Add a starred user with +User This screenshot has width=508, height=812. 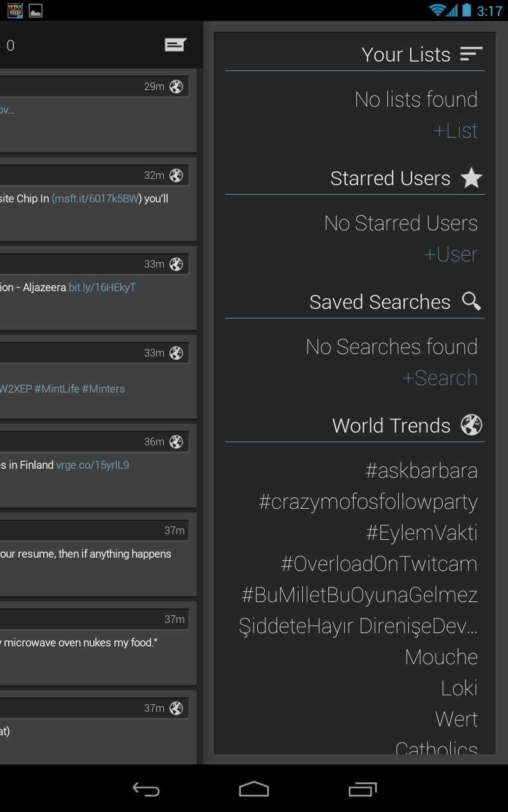451,254
